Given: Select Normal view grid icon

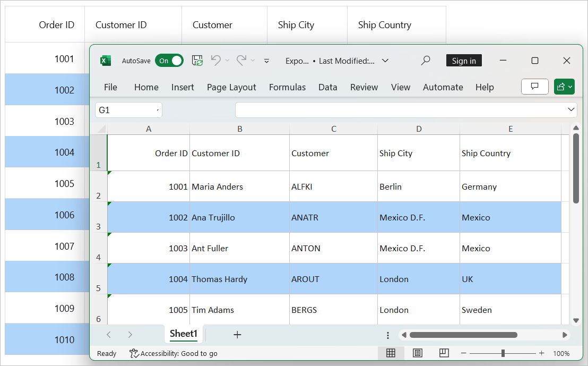Looking at the screenshot, I should pyautogui.click(x=391, y=353).
